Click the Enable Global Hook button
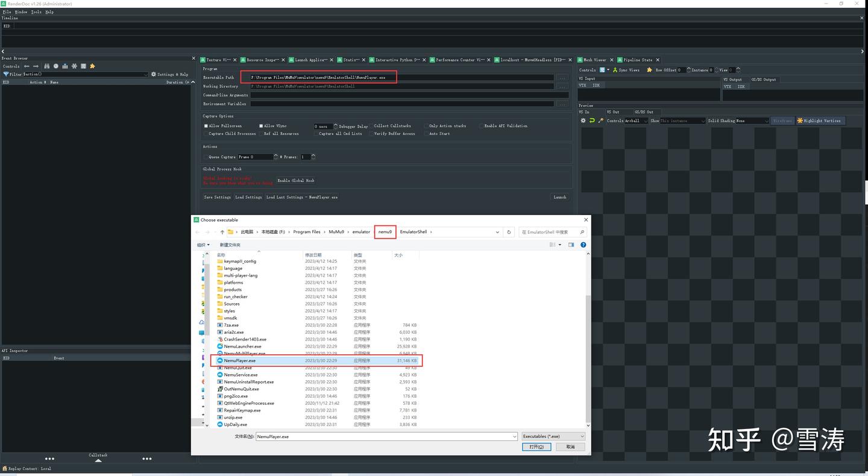The height and width of the screenshot is (476, 868). (295, 180)
